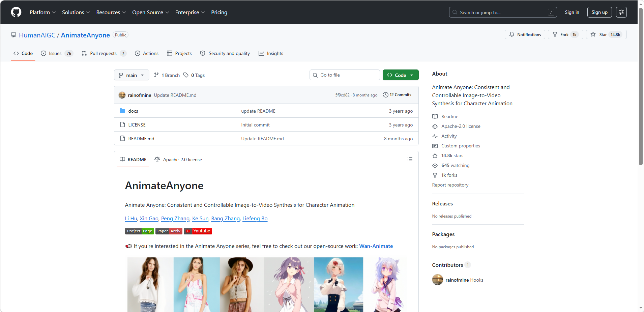Select the Code repository tab
644x312 pixels.
pyautogui.click(x=23, y=53)
